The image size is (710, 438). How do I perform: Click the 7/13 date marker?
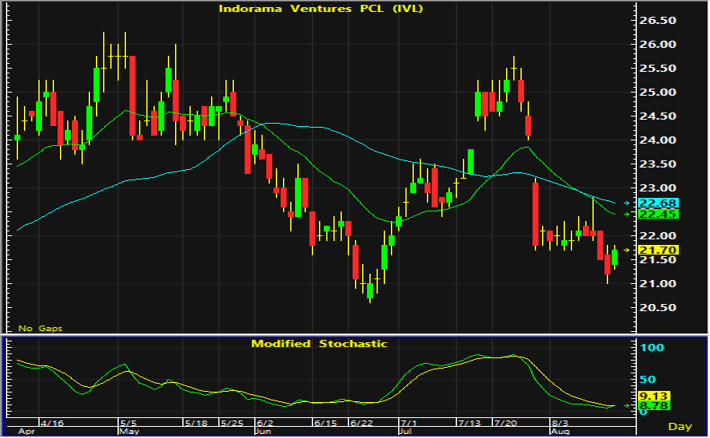click(x=470, y=423)
